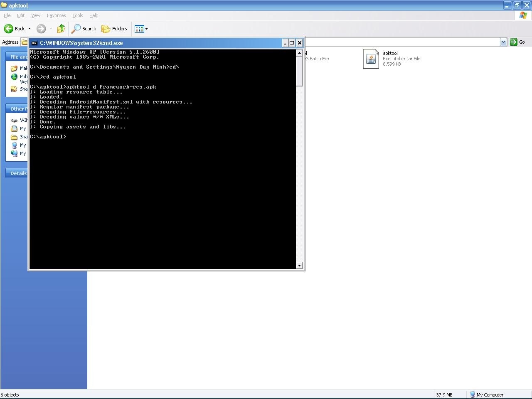Click the green Back arrow button
The width and height of the screenshot is (532, 399).
(x=9, y=29)
